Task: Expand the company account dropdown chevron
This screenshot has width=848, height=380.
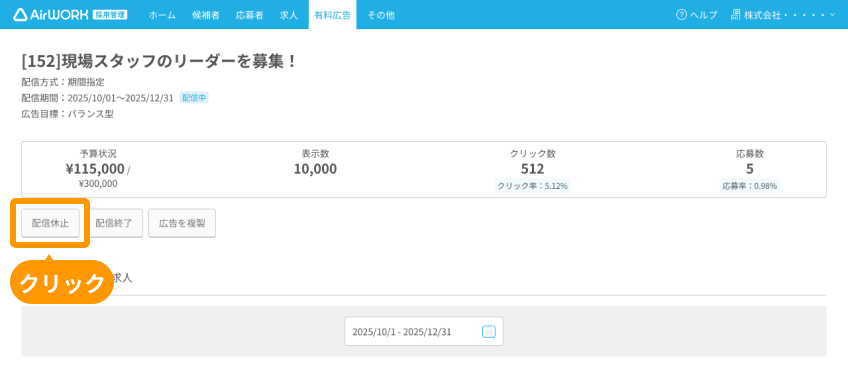Action: 832,15
